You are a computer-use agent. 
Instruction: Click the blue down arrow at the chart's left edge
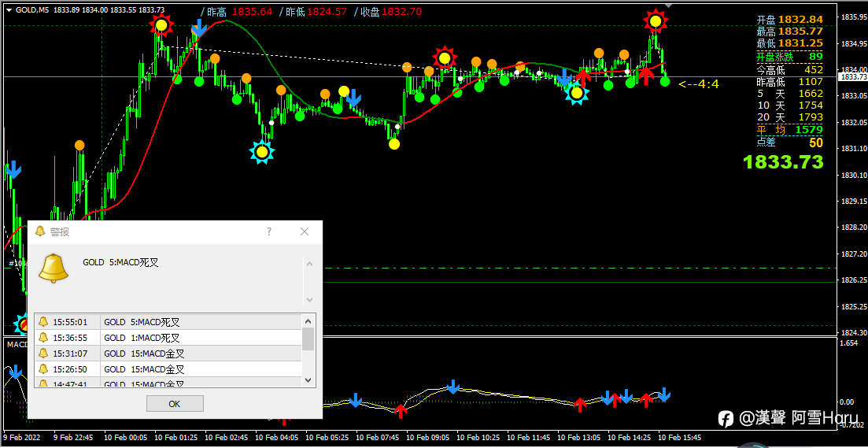coord(13,170)
